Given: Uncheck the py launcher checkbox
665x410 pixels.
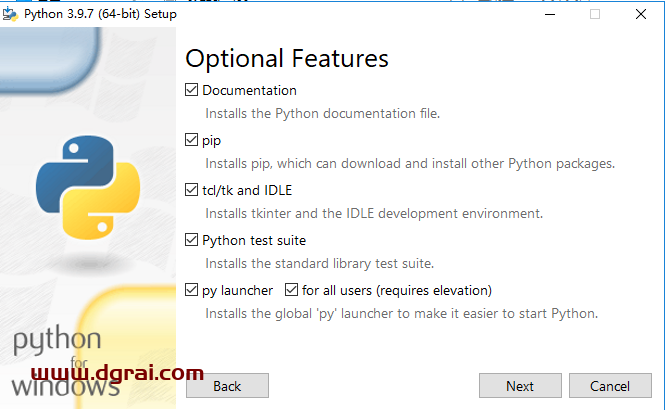Looking at the screenshot, I should [x=191, y=290].
